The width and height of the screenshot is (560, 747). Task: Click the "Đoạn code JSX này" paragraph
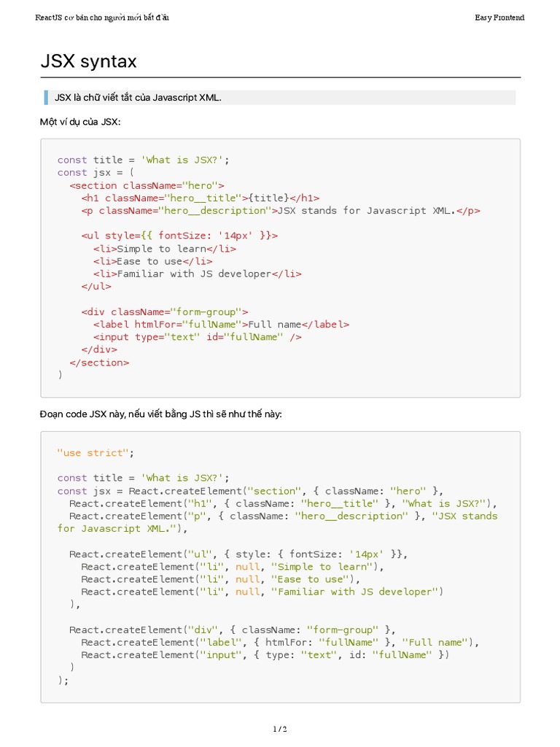tap(160, 414)
